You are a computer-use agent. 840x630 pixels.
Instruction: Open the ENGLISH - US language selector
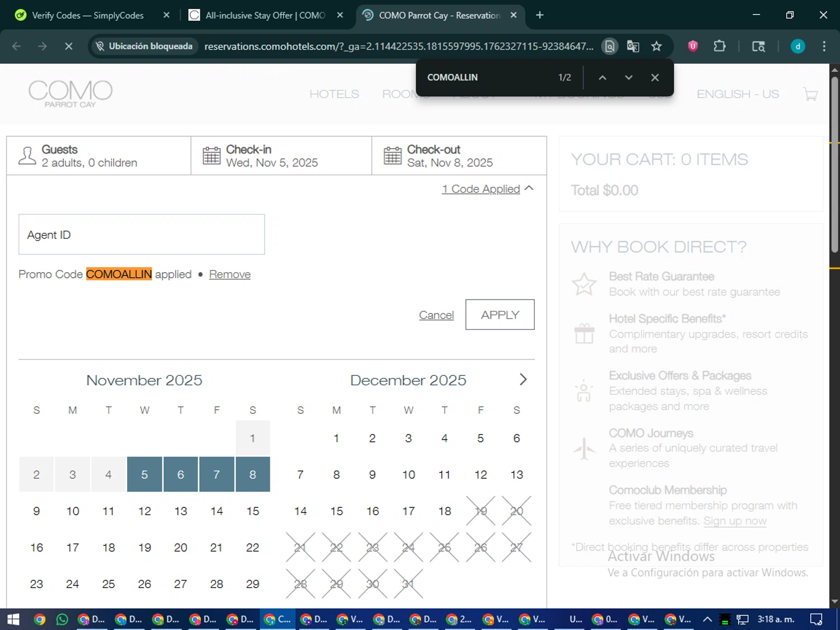pos(738,94)
